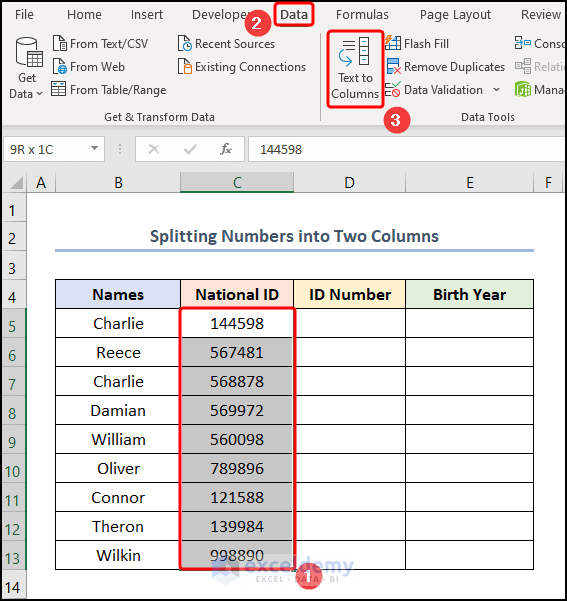Select cell containing 567481

[237, 352]
